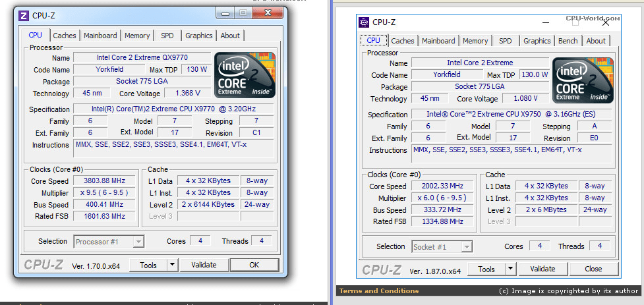The image size is (644, 305).
Task: Click the Max TDP value 130.0 W
Action: coord(535,74)
